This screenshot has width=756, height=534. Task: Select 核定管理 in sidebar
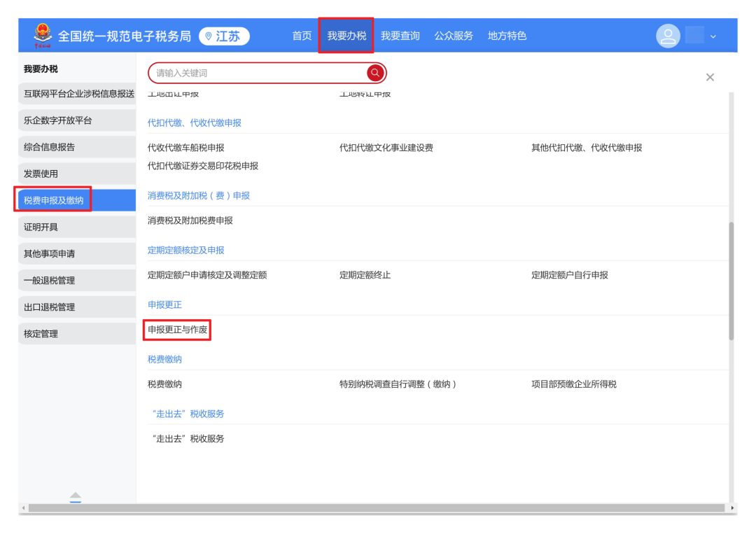pos(77,334)
